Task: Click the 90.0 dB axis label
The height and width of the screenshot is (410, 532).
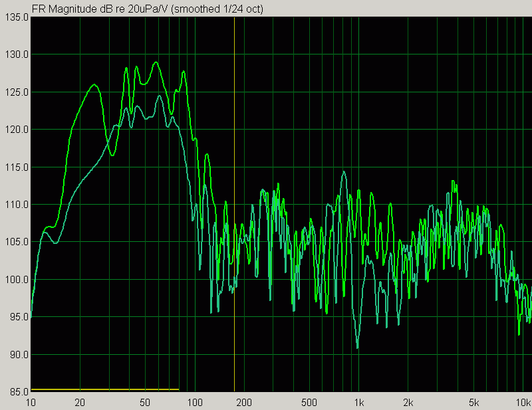Action: click(x=16, y=355)
